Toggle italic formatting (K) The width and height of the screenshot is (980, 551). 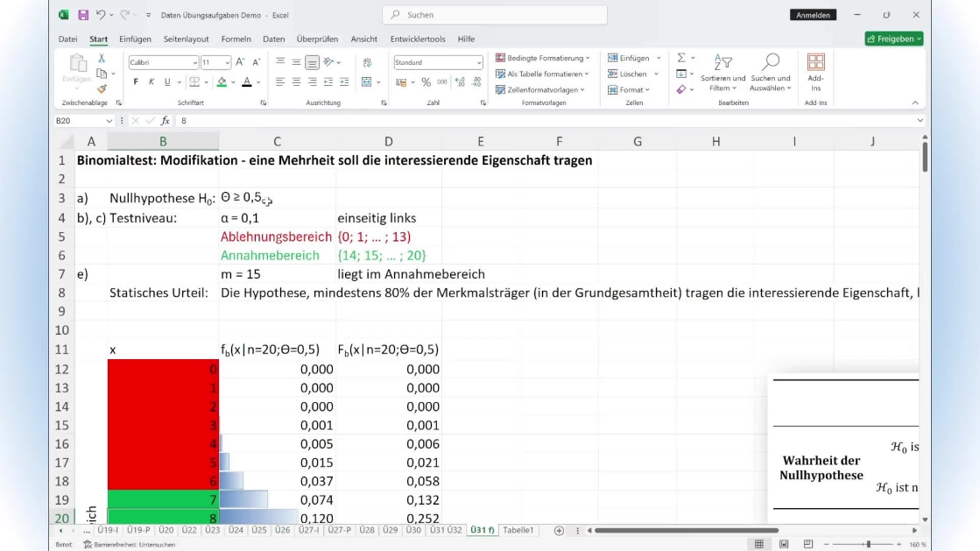[152, 82]
